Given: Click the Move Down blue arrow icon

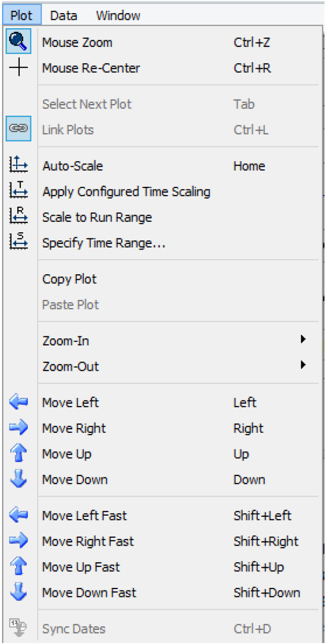Looking at the screenshot, I should tap(19, 479).
